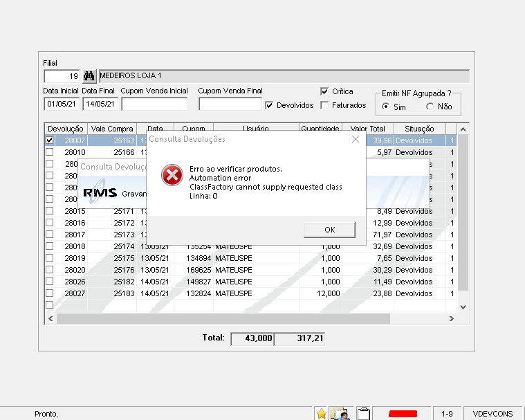Screen dimensions: 525x420
Task: Click Quantidade cell 12,000
Action: pos(320,293)
